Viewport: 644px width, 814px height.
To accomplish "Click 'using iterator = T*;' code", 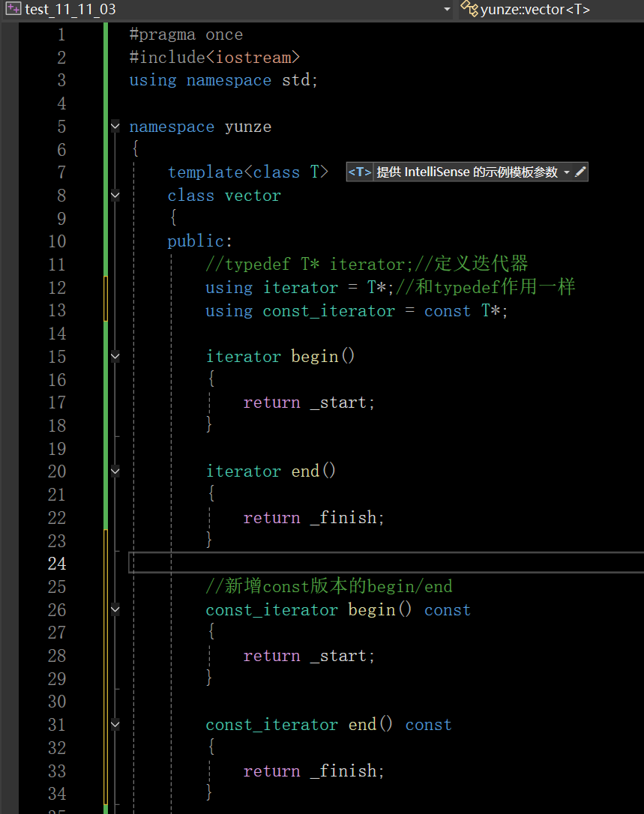I will point(300,288).
